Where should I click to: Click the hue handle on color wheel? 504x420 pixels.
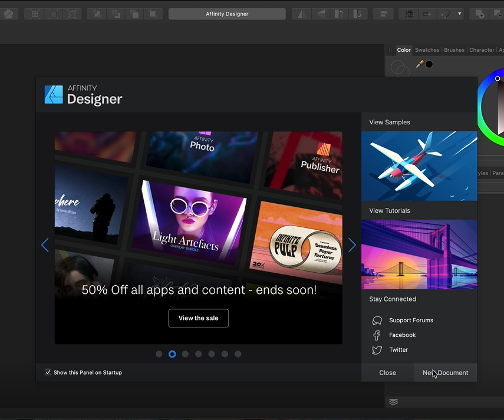(498, 78)
